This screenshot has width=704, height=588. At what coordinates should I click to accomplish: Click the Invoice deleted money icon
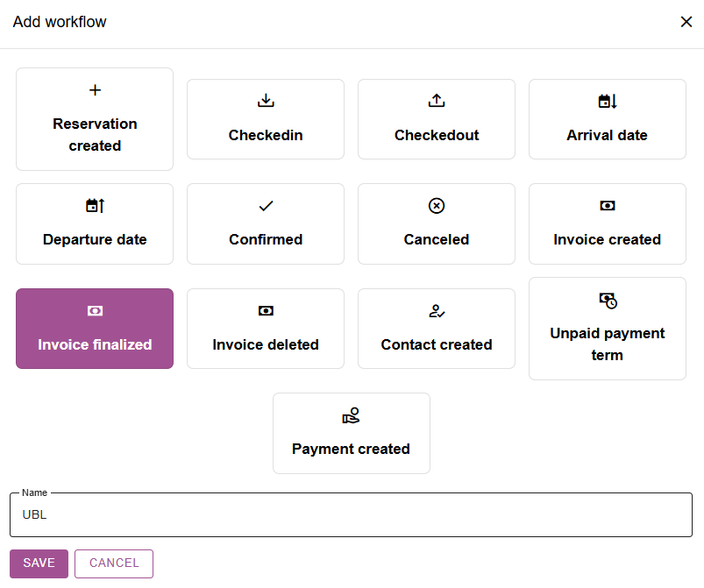(x=266, y=311)
